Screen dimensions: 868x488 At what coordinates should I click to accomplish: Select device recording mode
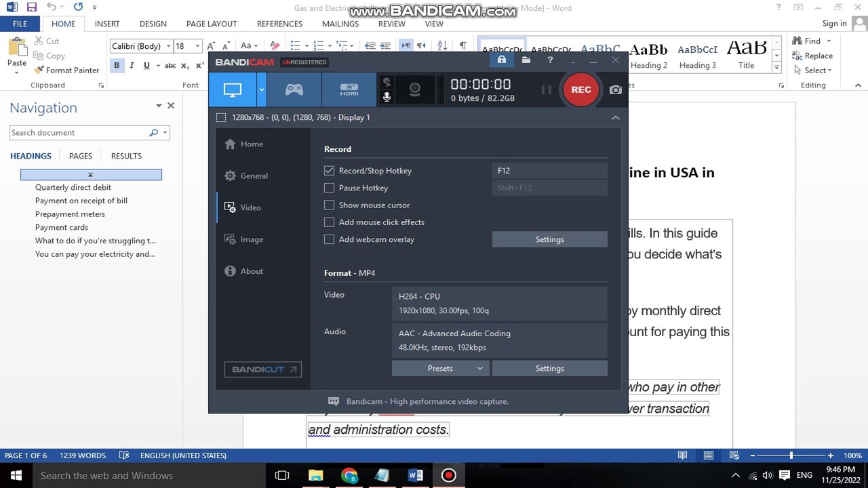(349, 89)
